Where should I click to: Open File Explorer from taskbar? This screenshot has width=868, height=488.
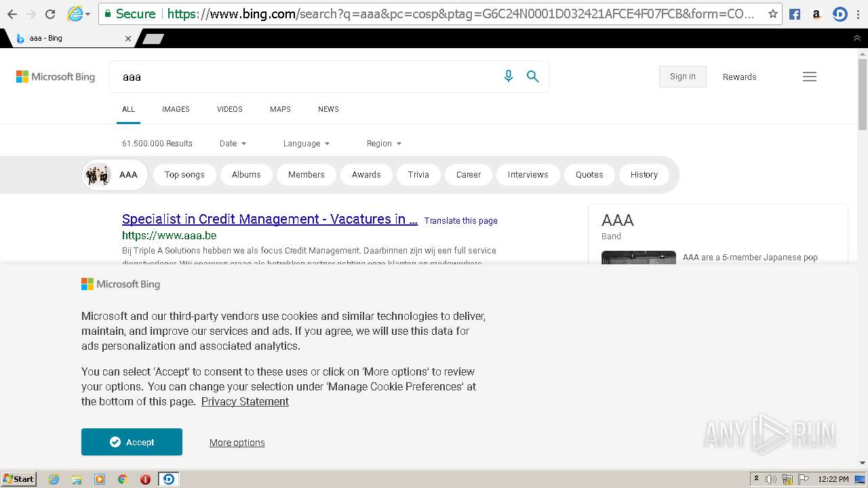click(x=77, y=479)
